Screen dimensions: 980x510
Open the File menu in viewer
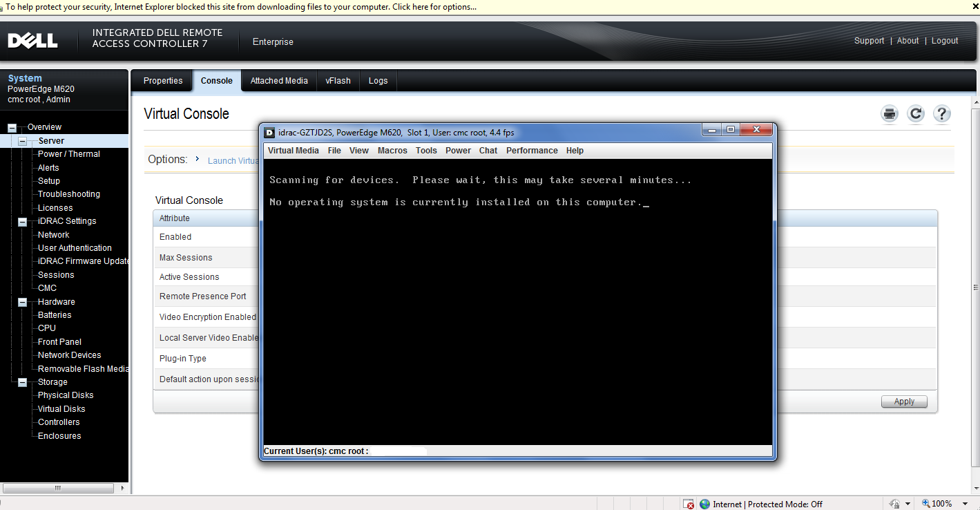coord(334,151)
